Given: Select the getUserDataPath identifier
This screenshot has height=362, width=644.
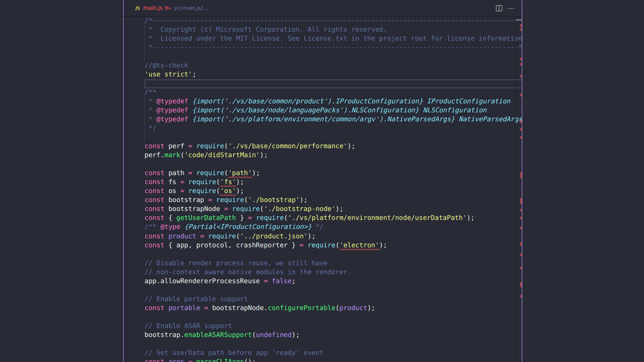Looking at the screenshot, I should pyautogui.click(x=205, y=218).
